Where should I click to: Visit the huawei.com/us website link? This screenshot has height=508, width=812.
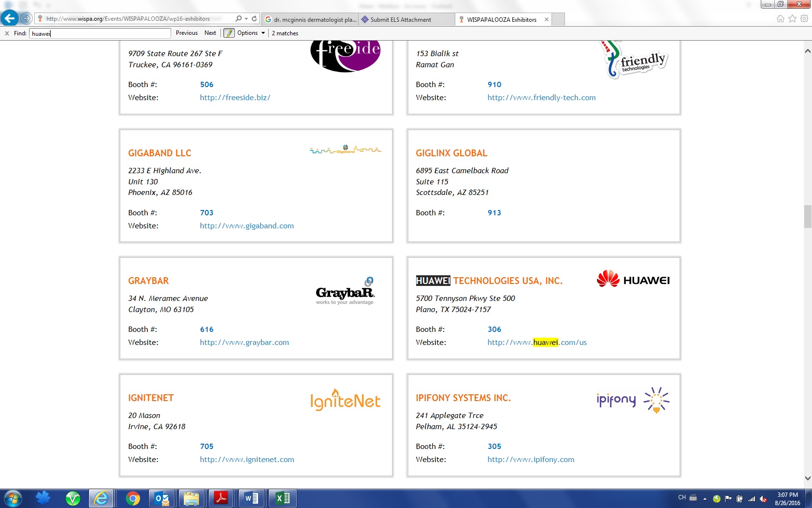point(537,342)
